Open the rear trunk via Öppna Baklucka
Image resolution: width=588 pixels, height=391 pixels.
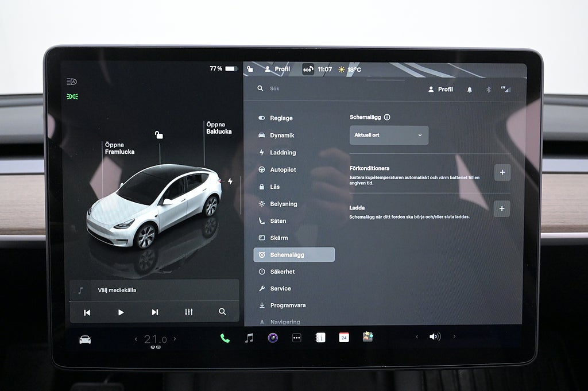coord(219,128)
